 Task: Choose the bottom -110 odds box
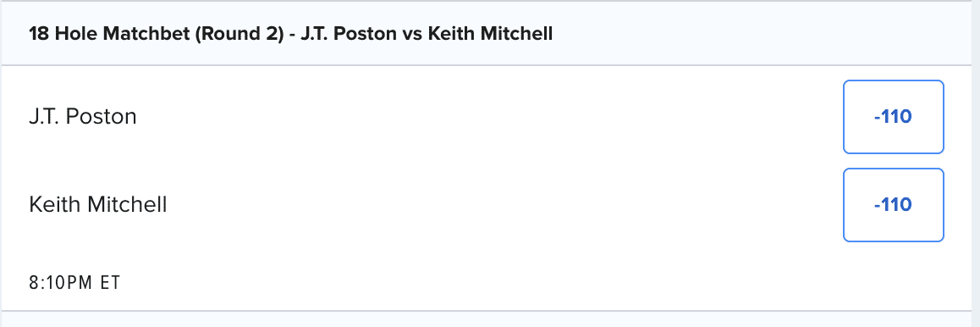point(893,204)
